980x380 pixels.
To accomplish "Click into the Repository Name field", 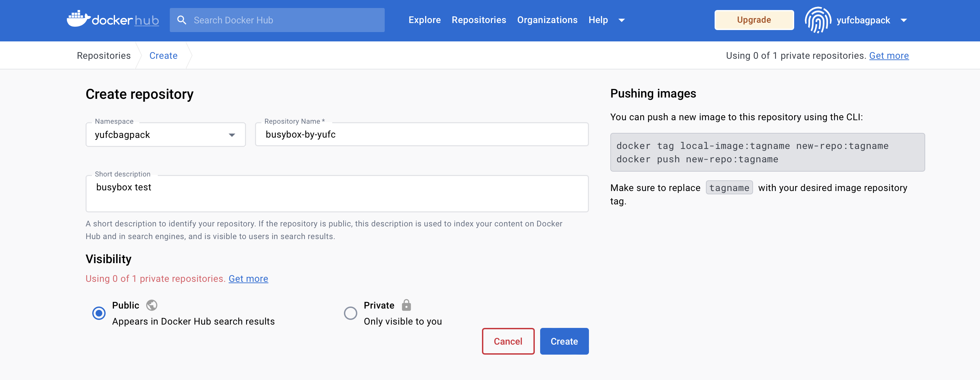I will pyautogui.click(x=421, y=135).
